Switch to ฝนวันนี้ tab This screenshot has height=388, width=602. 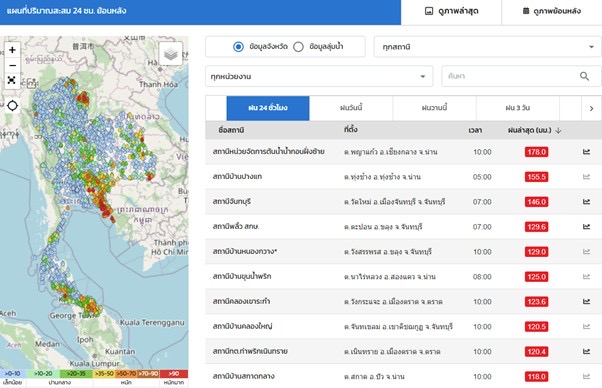[351, 108]
